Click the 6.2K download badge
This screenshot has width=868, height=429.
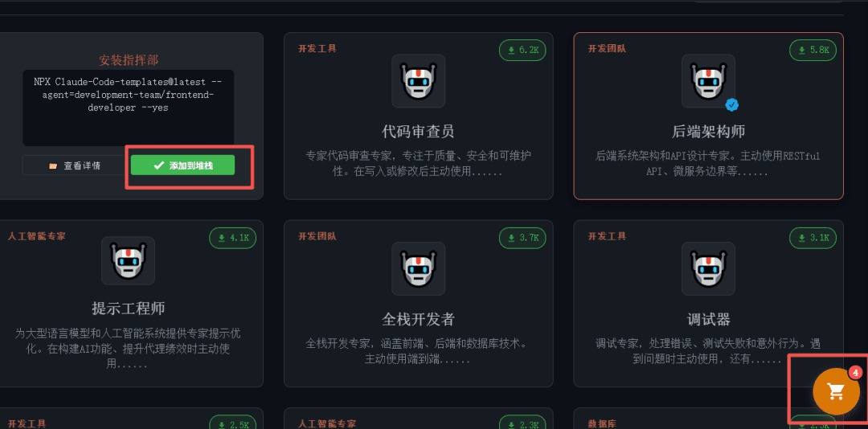click(x=522, y=51)
